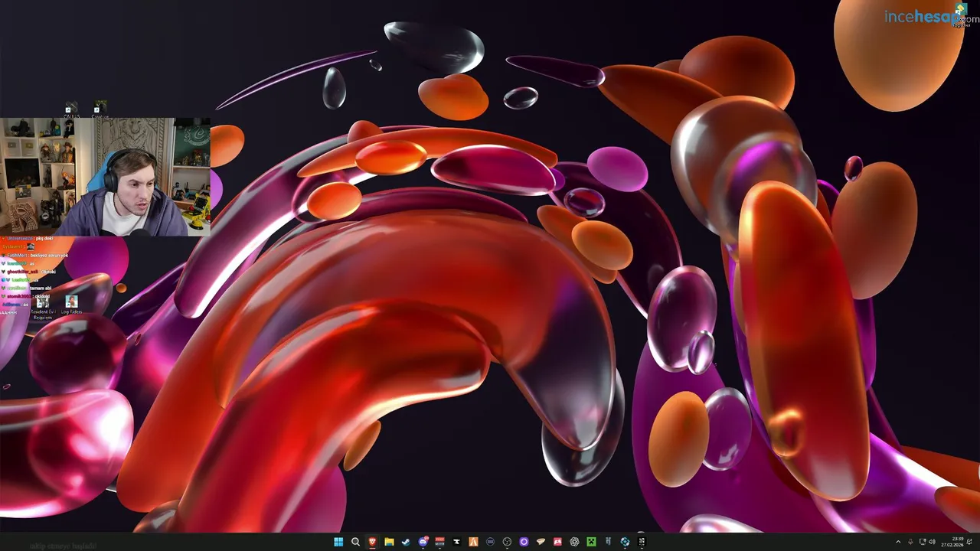Open taskbar Search magnifier

click(355, 542)
